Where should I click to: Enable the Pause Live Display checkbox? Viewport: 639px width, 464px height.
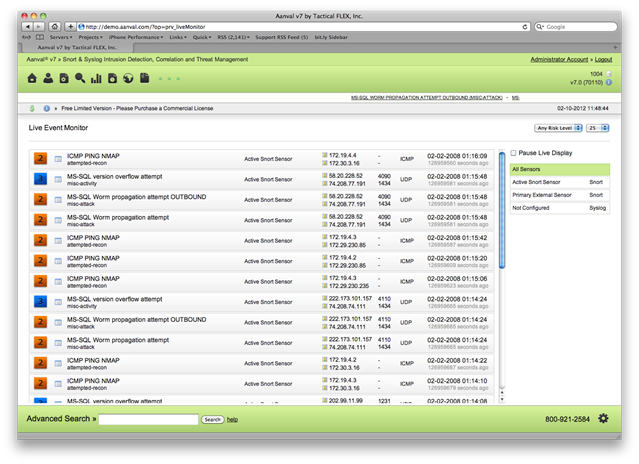click(x=513, y=152)
